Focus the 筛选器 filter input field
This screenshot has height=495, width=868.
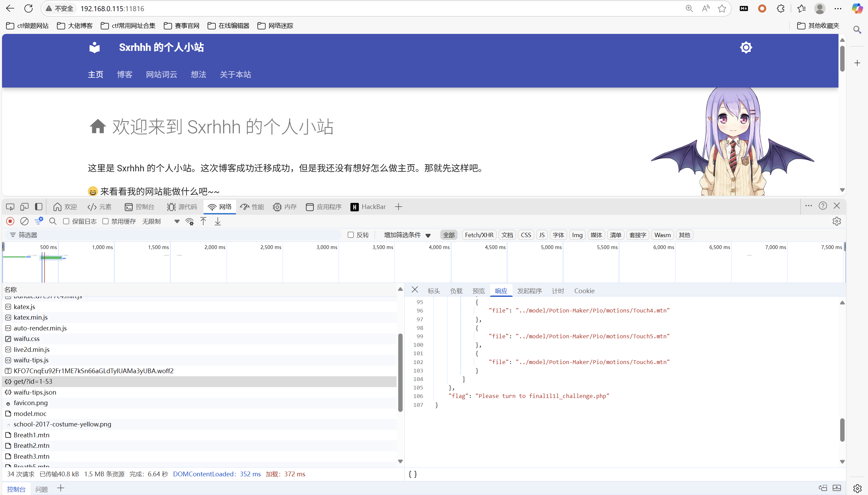tap(173, 235)
